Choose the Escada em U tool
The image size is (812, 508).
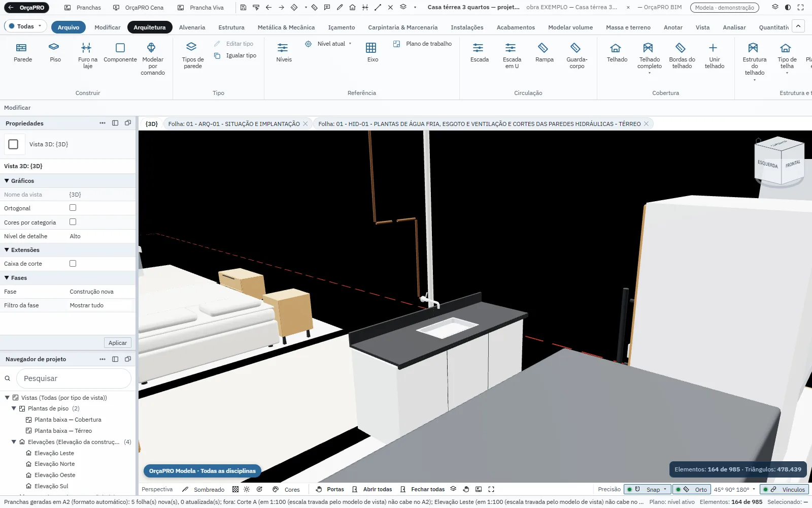click(x=512, y=56)
